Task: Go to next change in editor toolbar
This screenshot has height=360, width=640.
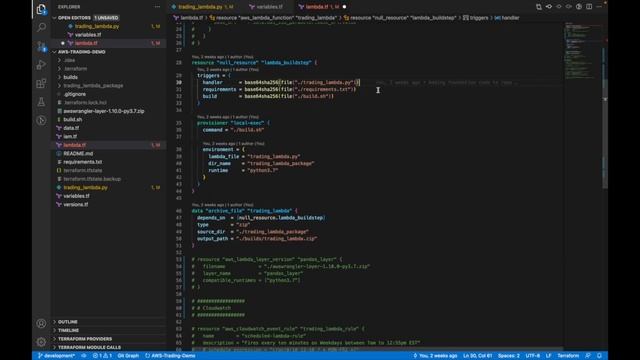Action: click(569, 7)
